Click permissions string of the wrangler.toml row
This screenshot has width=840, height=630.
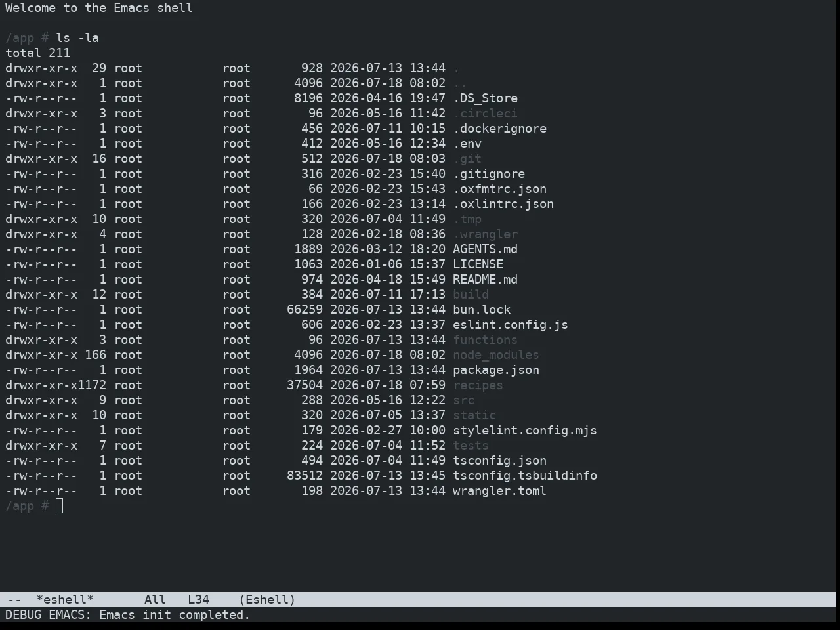point(41,491)
